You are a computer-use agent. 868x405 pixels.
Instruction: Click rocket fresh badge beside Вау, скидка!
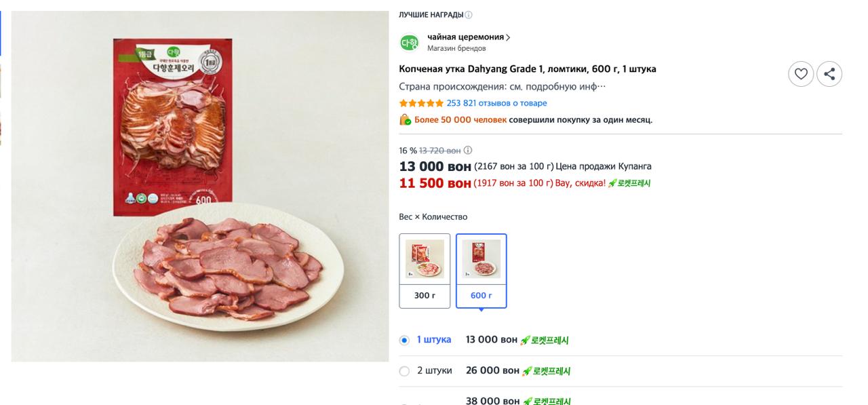[629, 183]
